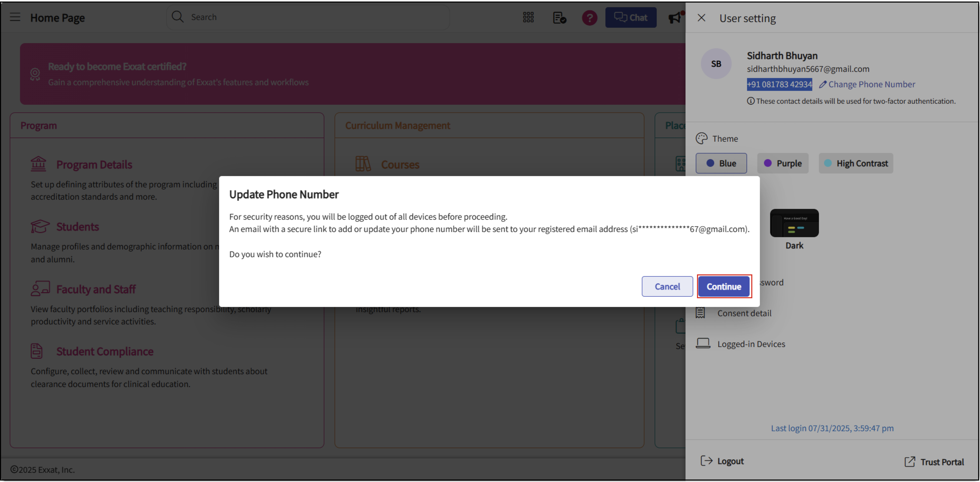
Task: Click Continue in Update Phone Number dialog
Action: pos(724,286)
